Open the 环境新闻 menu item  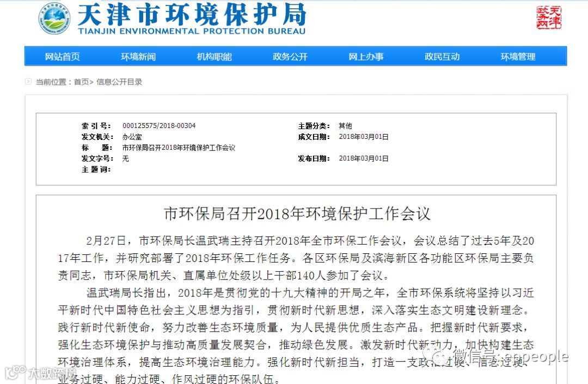point(138,57)
